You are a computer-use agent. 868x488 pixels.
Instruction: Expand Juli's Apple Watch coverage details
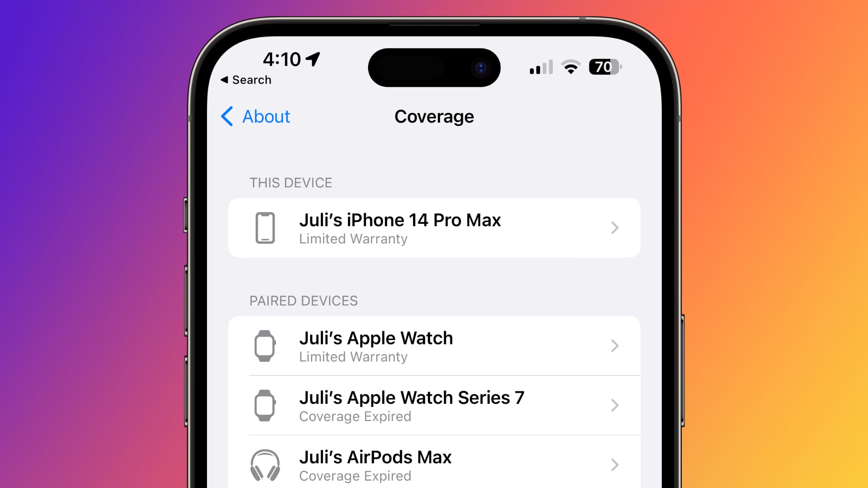pyautogui.click(x=434, y=346)
